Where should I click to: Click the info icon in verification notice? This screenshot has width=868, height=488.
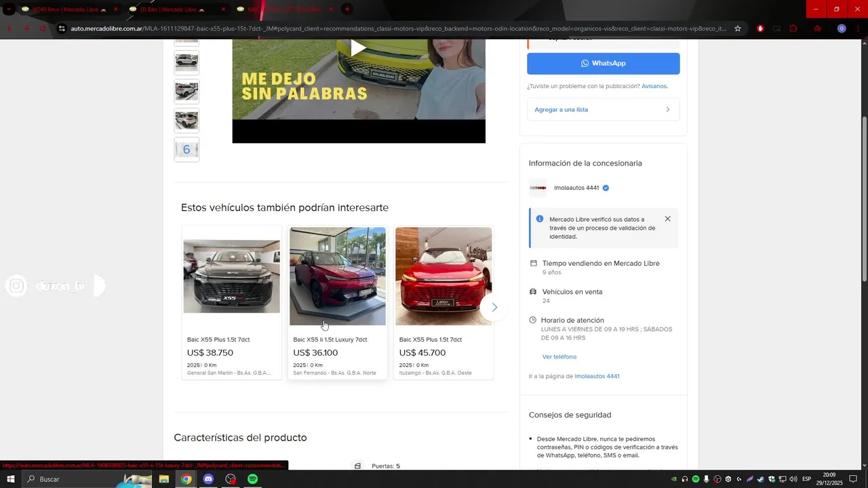[540, 219]
